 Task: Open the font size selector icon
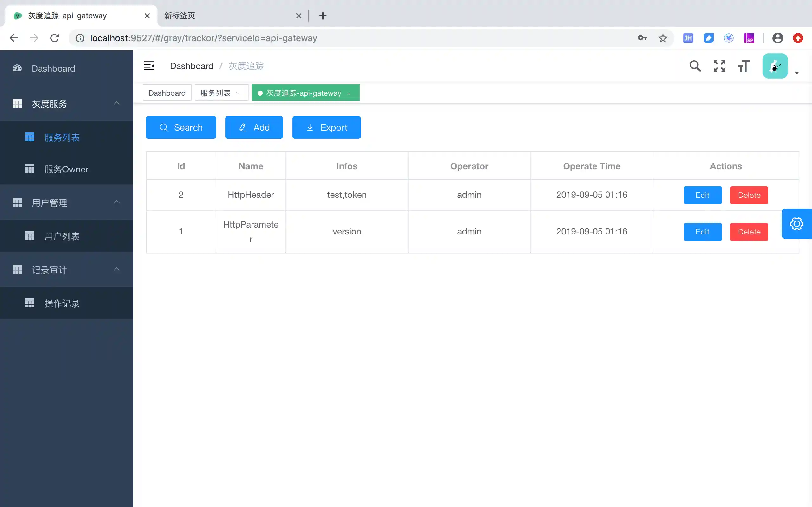[x=743, y=66]
